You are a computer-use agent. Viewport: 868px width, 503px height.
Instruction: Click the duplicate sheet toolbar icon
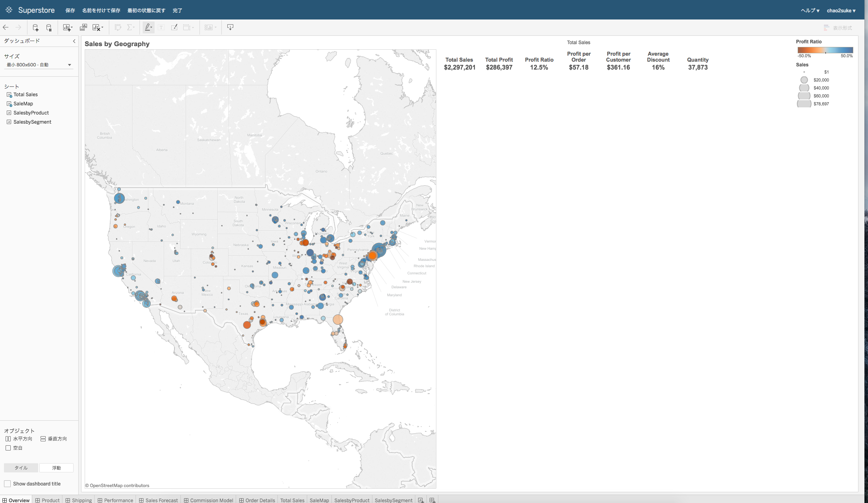[x=83, y=27]
